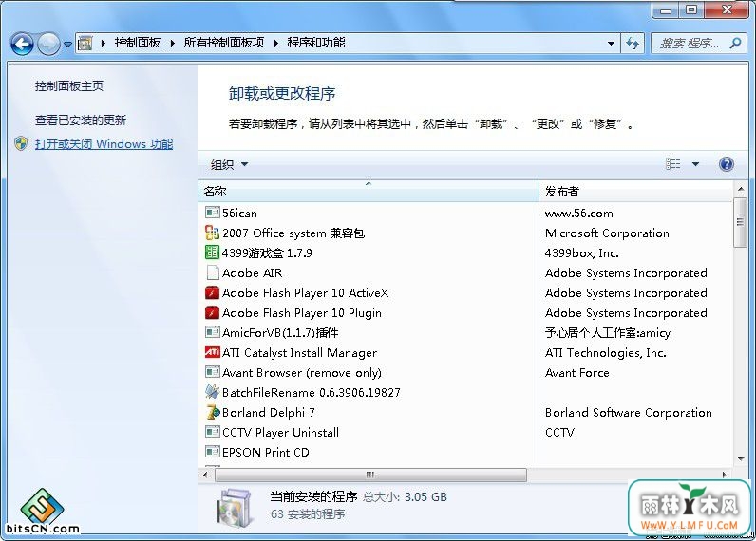This screenshot has height=541, width=756.
Task: Select the 56ican entry name
Action: click(239, 213)
